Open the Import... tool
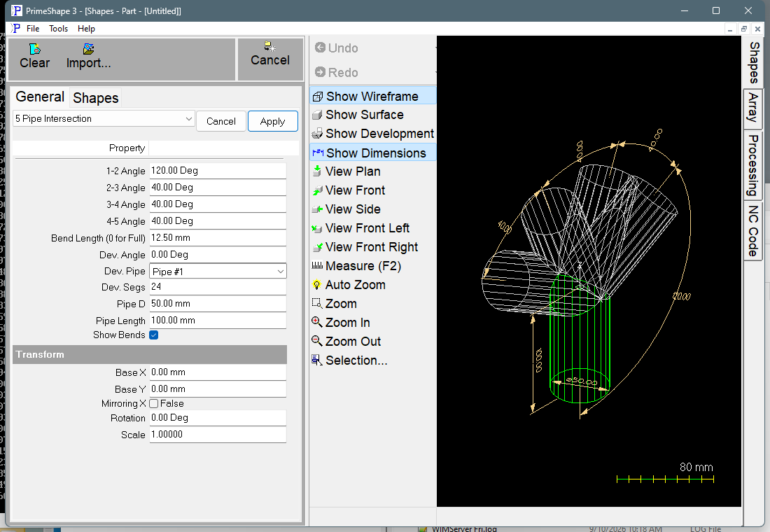Screen dimensions: 770x532 (88, 57)
